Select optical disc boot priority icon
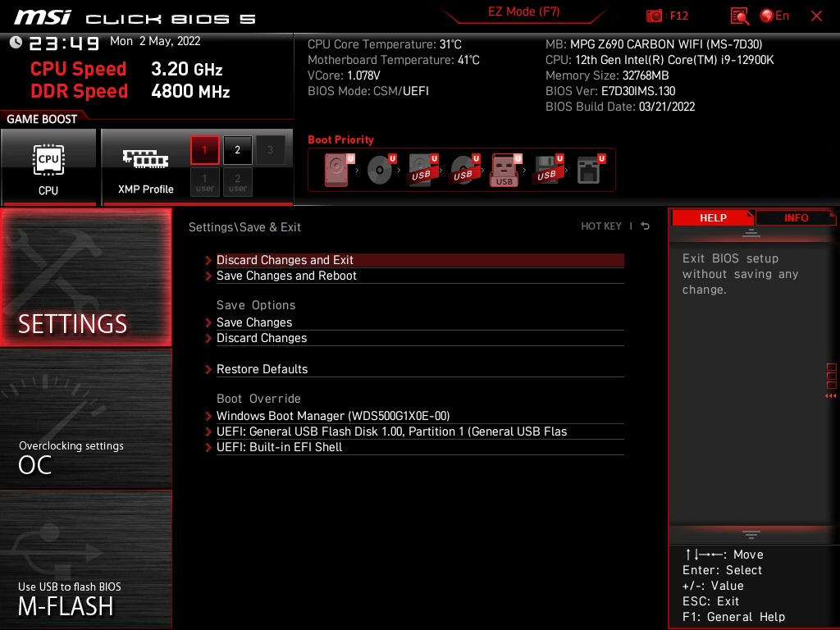840x630 pixels. (x=381, y=170)
